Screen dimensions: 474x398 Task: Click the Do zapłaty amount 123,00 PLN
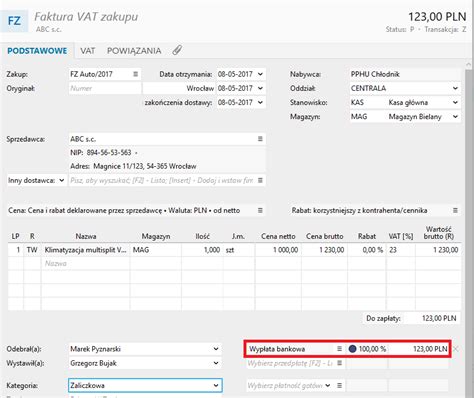tap(439, 318)
